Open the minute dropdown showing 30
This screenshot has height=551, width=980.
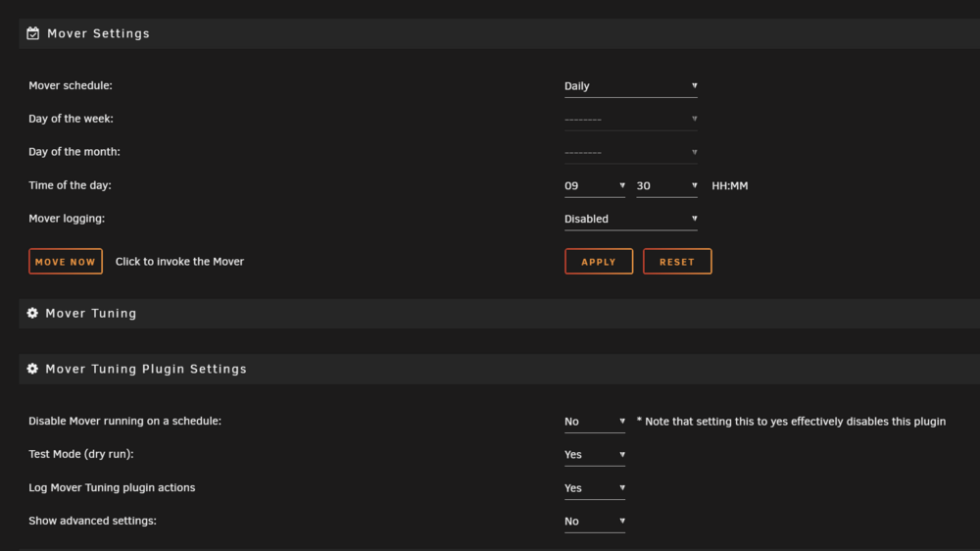[666, 185]
